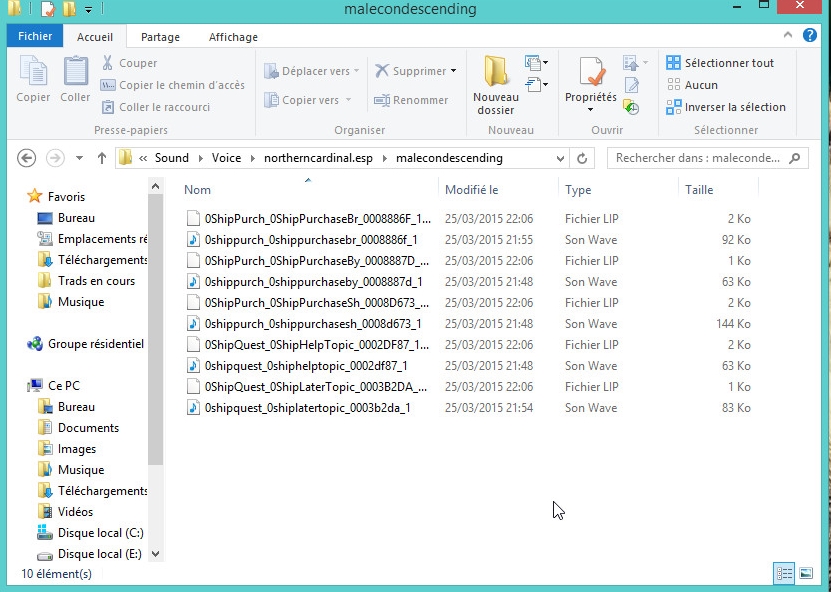This screenshot has width=831, height=592.
Task: Open the easy access dropdown icon
Action: tap(536, 85)
